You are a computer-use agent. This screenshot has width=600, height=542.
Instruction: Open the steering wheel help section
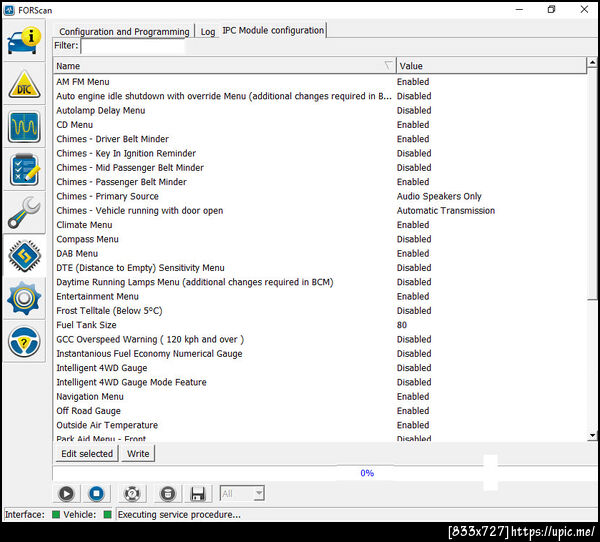tap(24, 341)
